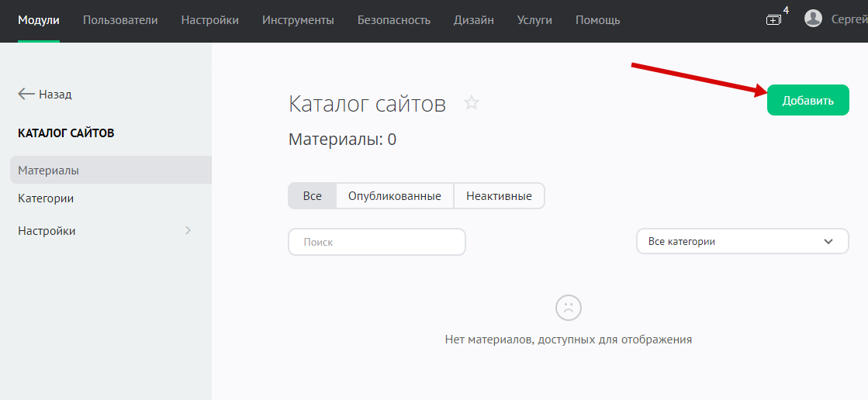Select Категории in the sidebar

click(x=46, y=198)
